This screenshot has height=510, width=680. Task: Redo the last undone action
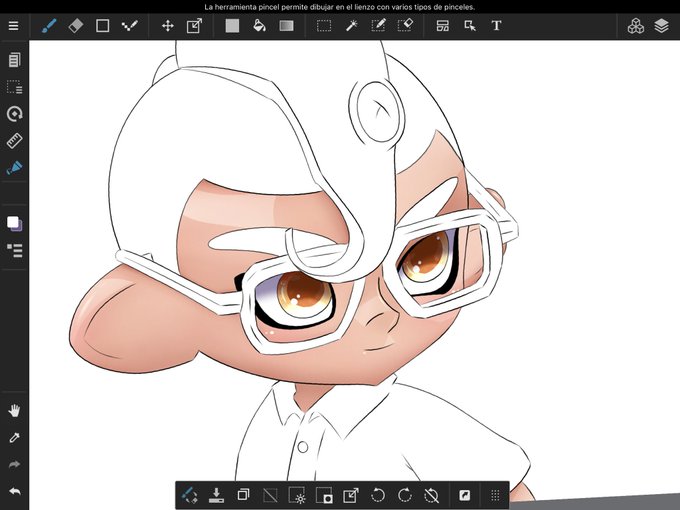tap(14, 464)
